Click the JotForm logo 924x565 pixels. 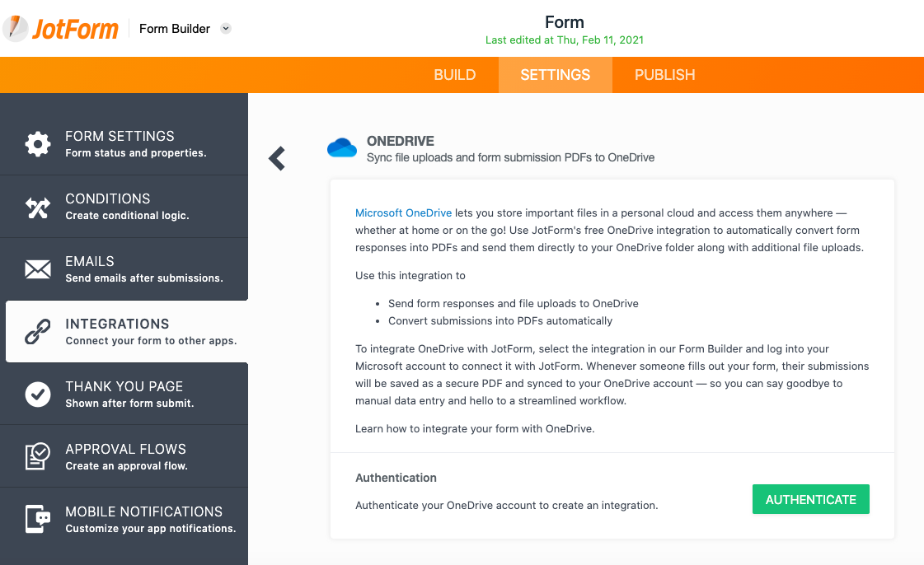pyautogui.click(x=61, y=28)
